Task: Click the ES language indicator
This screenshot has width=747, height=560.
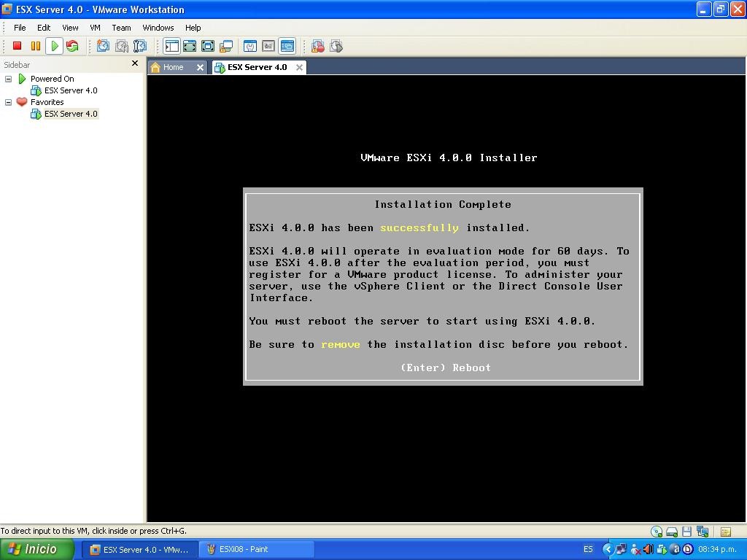Action: (588, 549)
